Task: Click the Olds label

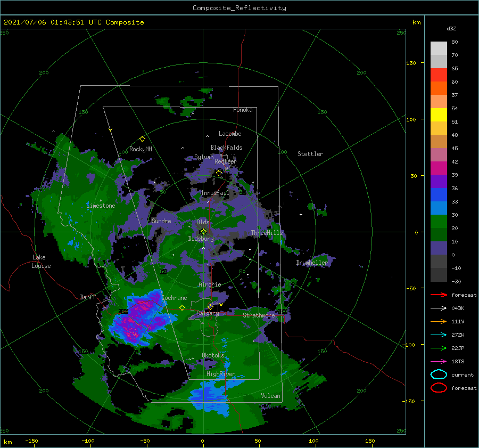Action: tap(203, 222)
